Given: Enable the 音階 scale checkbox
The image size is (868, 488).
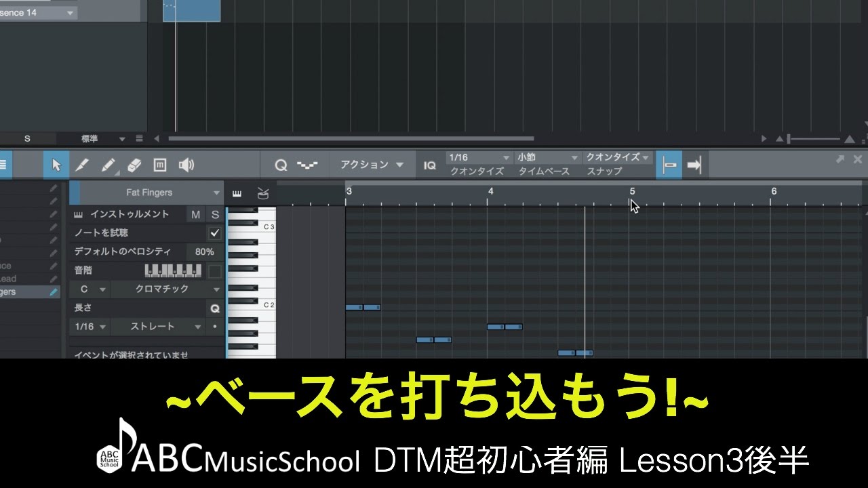Looking at the screenshot, I should click(x=215, y=271).
